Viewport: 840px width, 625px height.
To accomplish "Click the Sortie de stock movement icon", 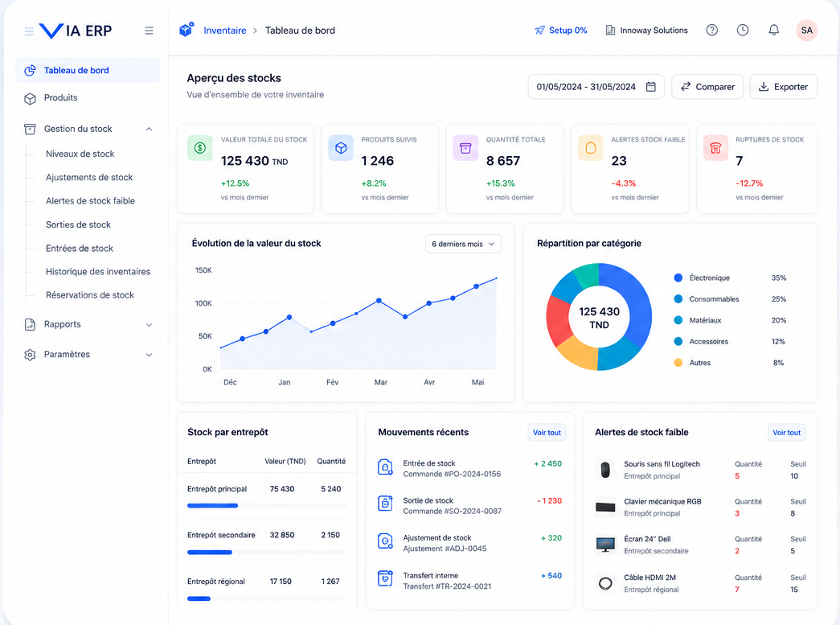I will [385, 503].
